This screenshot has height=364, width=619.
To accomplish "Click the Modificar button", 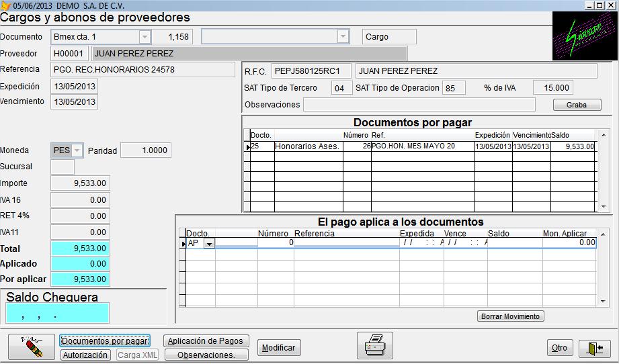I will [279, 347].
